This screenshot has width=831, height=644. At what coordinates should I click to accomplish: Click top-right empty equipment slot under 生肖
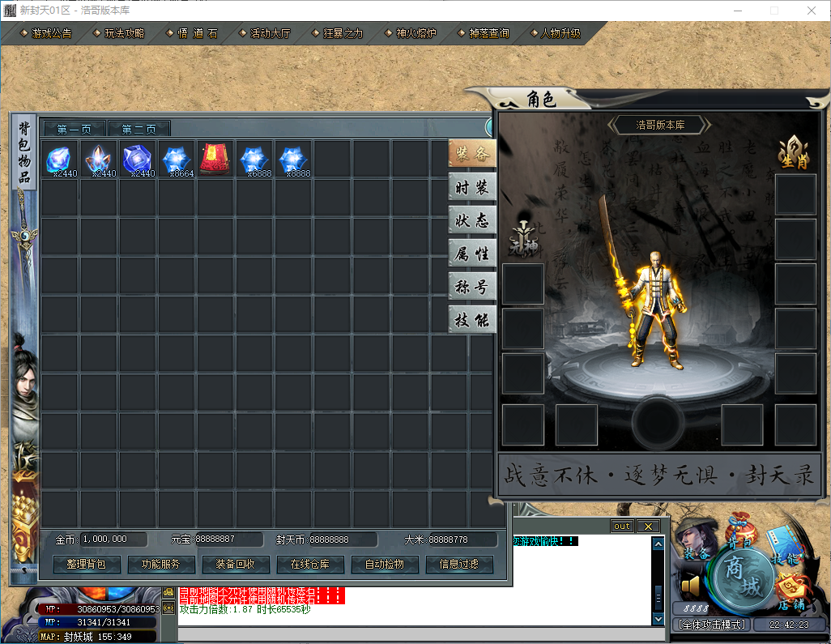coord(795,194)
